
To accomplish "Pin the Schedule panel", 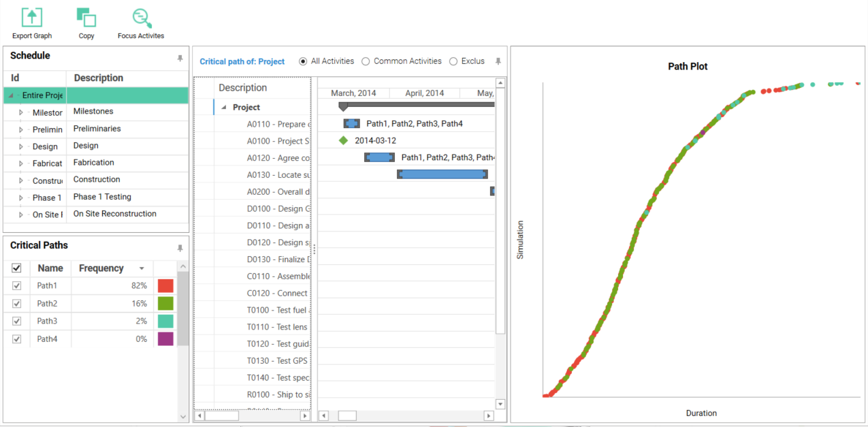I will coord(180,59).
